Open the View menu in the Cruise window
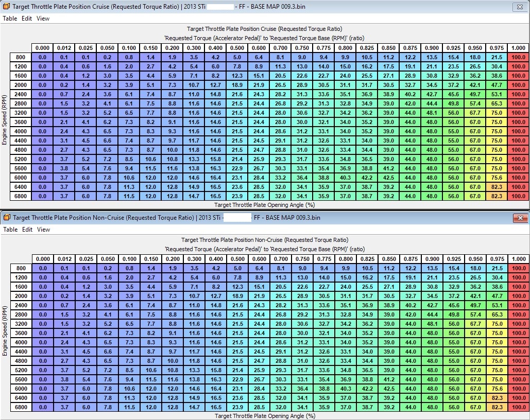530x420 pixels. point(43,18)
